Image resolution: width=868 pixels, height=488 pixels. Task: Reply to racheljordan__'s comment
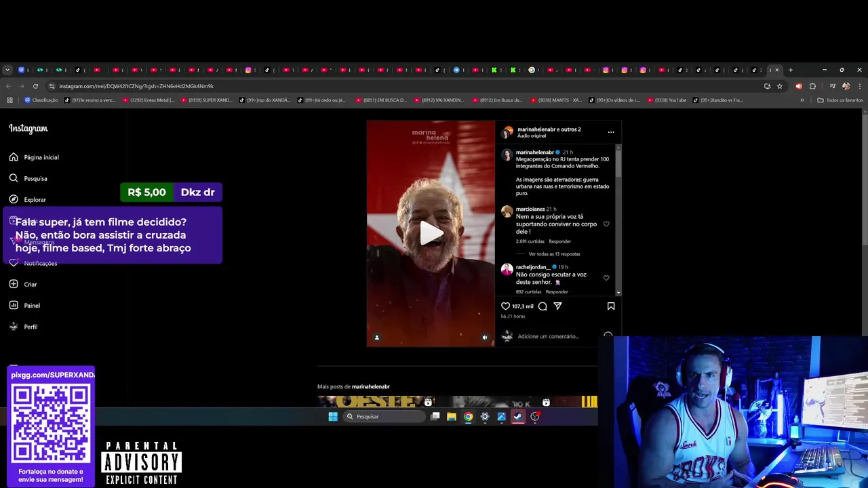(x=557, y=292)
